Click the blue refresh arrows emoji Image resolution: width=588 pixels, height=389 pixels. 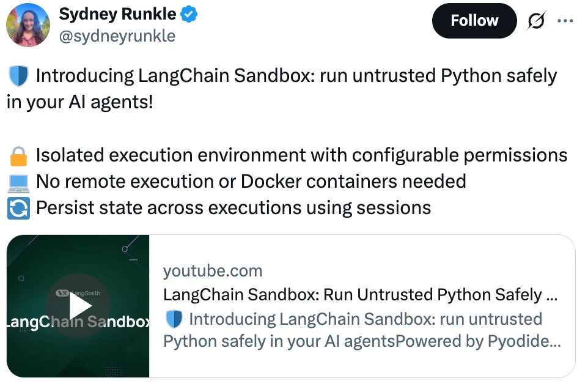18,208
